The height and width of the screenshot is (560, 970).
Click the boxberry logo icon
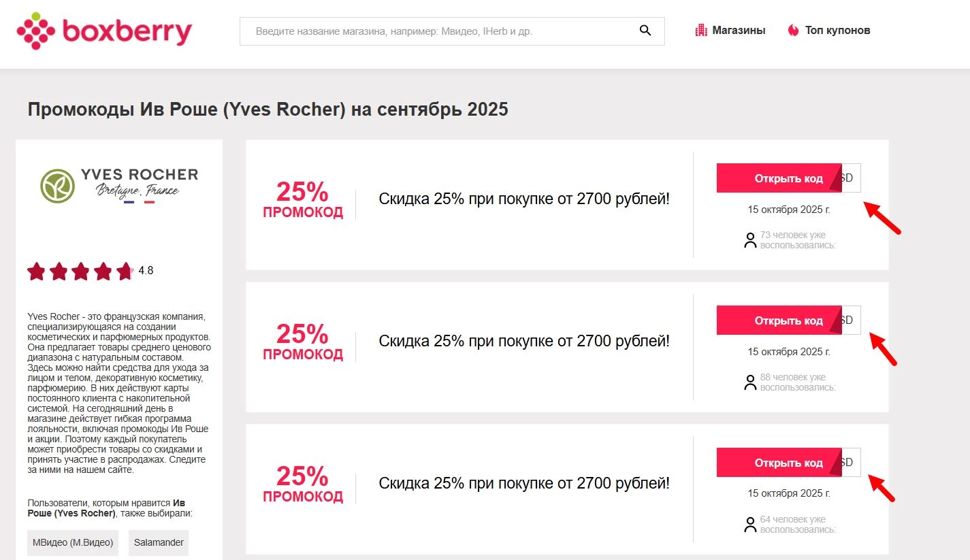(35, 31)
